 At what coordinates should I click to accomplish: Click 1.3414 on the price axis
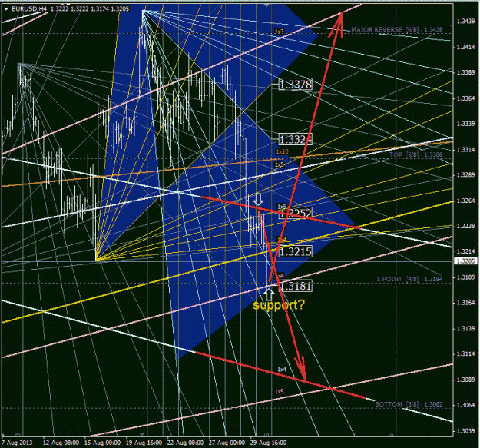tap(466, 47)
